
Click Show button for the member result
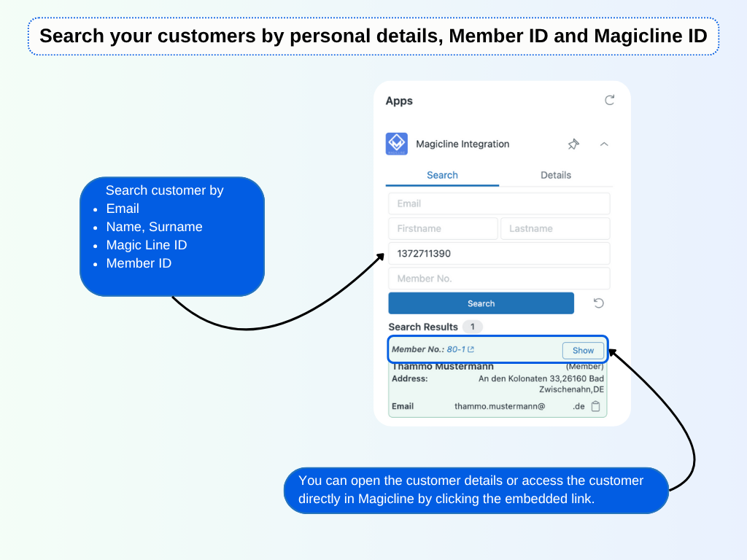click(583, 350)
